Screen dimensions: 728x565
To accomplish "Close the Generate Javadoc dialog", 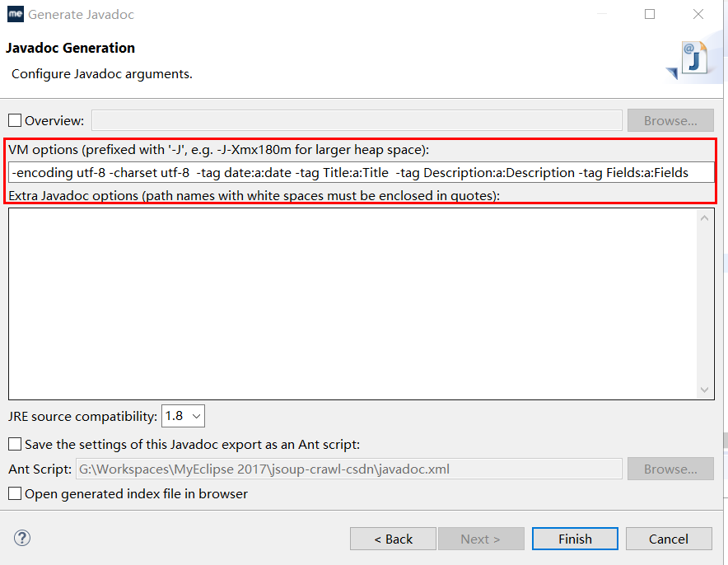I will coord(698,14).
